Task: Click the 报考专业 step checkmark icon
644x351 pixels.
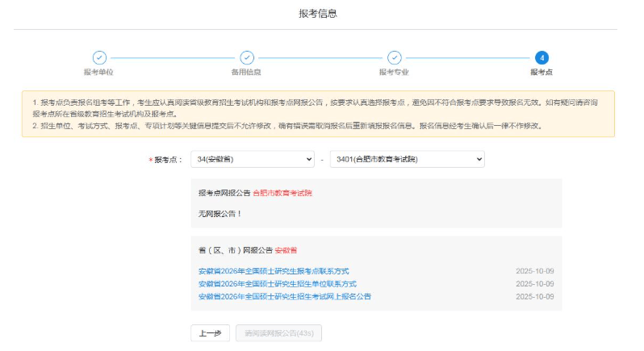Action: [395, 58]
